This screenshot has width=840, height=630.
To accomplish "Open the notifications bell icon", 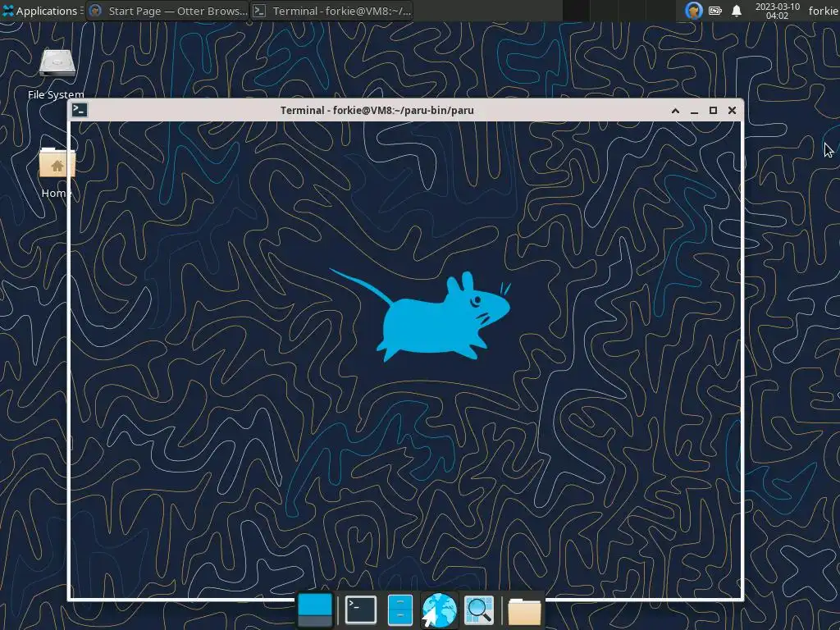I will click(x=737, y=11).
